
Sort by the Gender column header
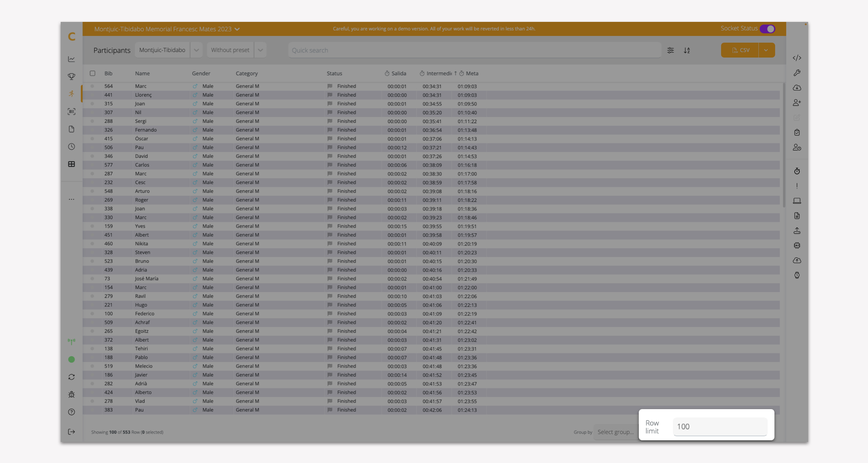pos(201,73)
